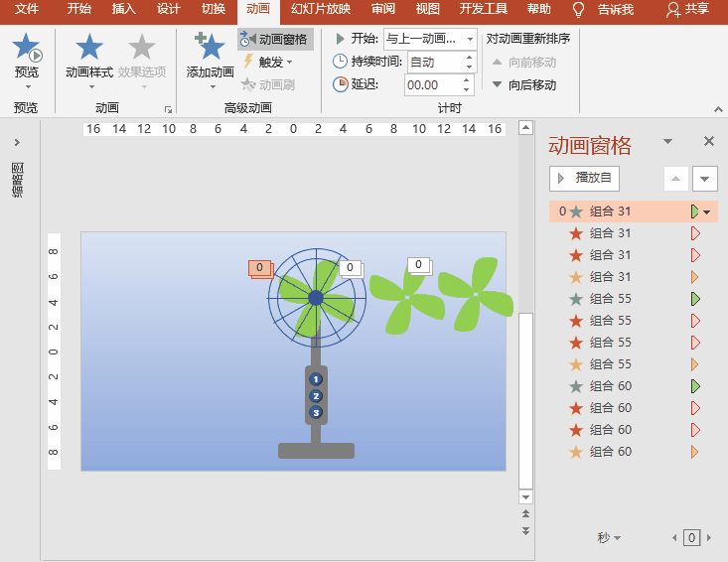728x562 pixels.
Task: Click the 播放自 play from button
Action: tap(584, 178)
